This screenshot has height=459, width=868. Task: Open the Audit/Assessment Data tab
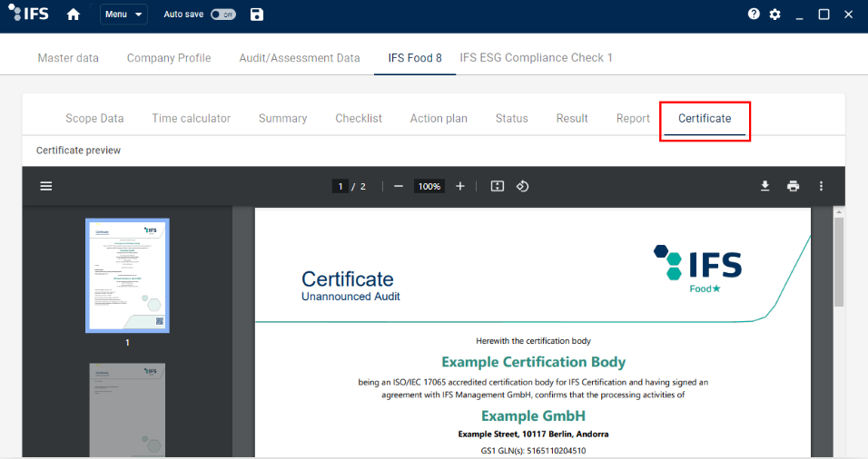point(300,58)
